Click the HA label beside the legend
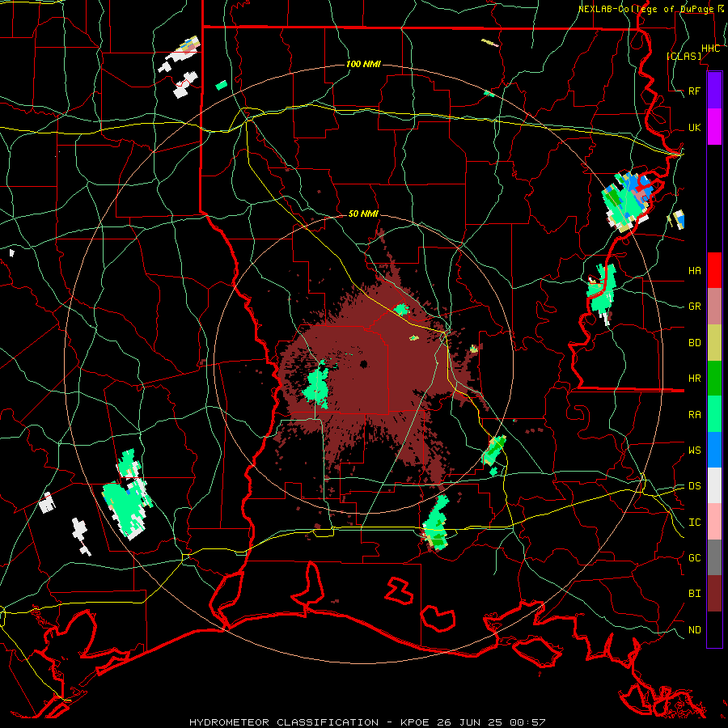The width and height of the screenshot is (728, 728). tap(694, 270)
